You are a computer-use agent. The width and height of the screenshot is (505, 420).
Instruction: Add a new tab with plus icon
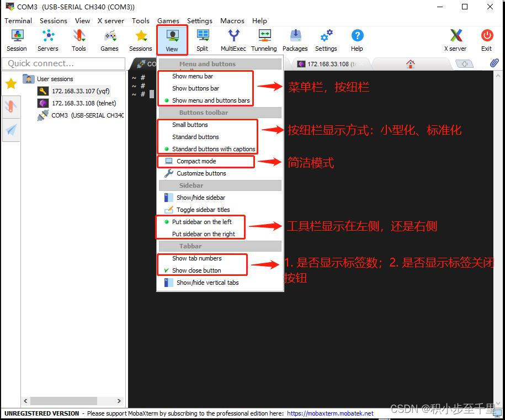point(464,64)
